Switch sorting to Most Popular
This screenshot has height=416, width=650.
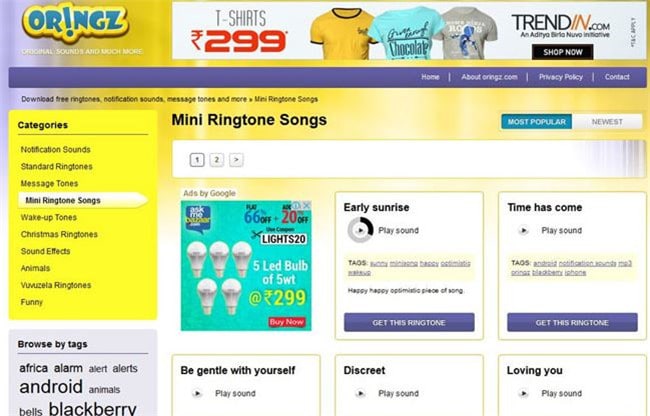tap(536, 122)
